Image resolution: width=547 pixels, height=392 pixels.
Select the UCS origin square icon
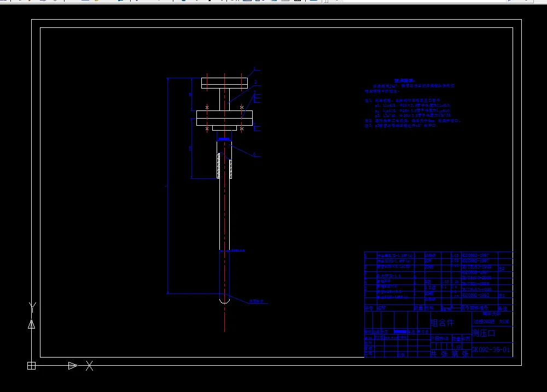tap(31, 366)
